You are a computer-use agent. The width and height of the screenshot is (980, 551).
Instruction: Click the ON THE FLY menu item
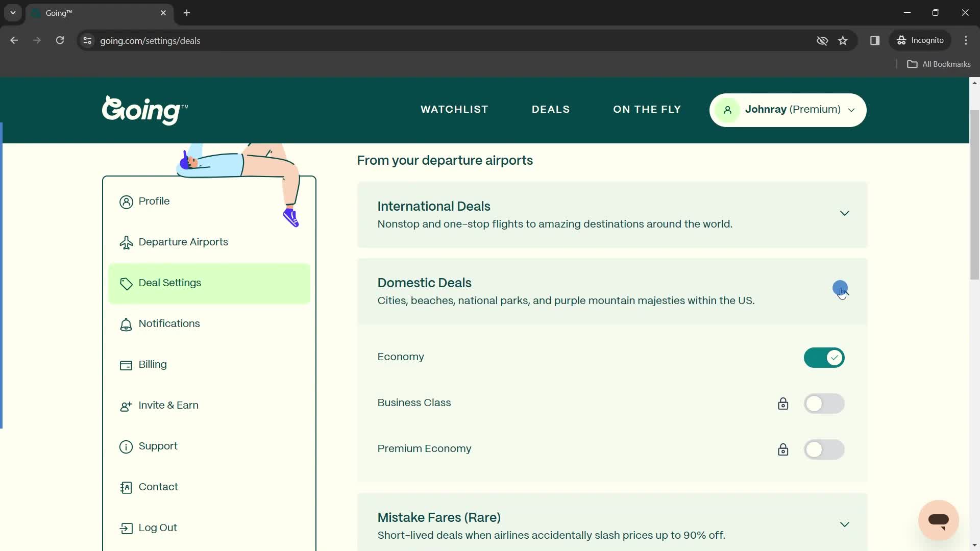647,110
